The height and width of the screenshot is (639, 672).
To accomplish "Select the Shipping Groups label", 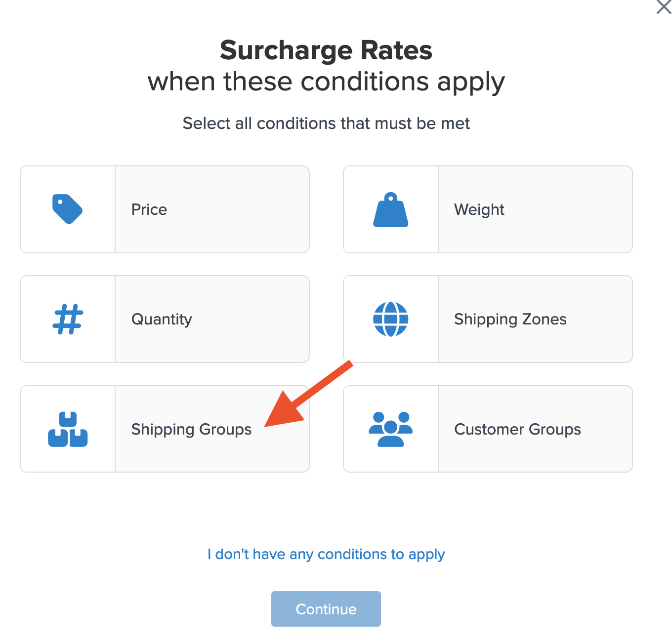I will click(x=191, y=429).
